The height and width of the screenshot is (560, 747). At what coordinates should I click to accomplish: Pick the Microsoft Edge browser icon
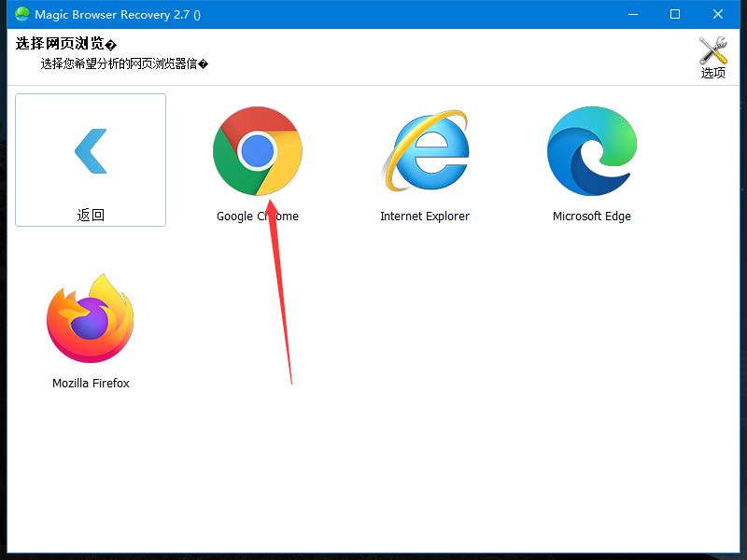coord(592,151)
